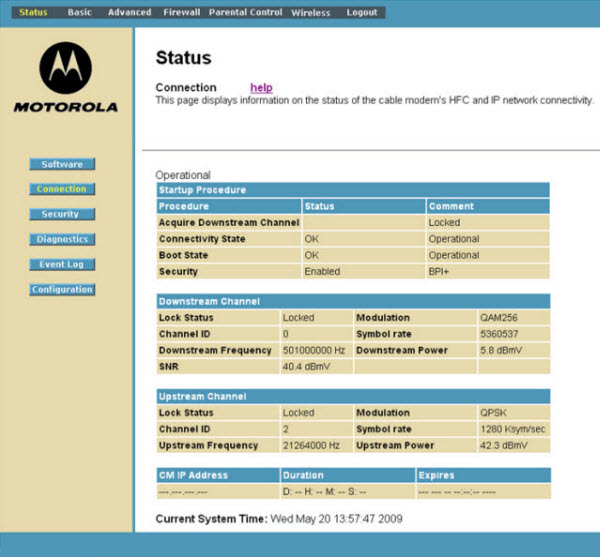The image size is (600, 557).
Task: Click the Motorola logo icon
Action: (65, 68)
